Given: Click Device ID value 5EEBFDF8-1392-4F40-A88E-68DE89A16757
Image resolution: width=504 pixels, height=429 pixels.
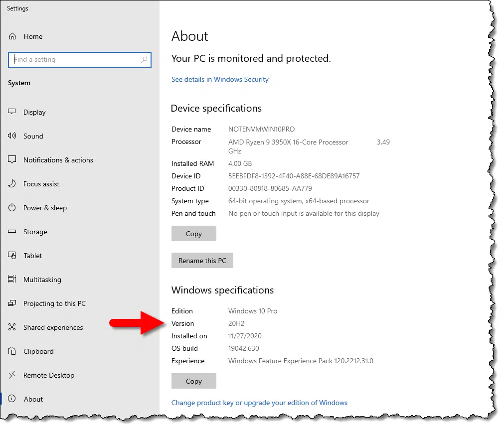Looking at the screenshot, I should click(x=294, y=176).
